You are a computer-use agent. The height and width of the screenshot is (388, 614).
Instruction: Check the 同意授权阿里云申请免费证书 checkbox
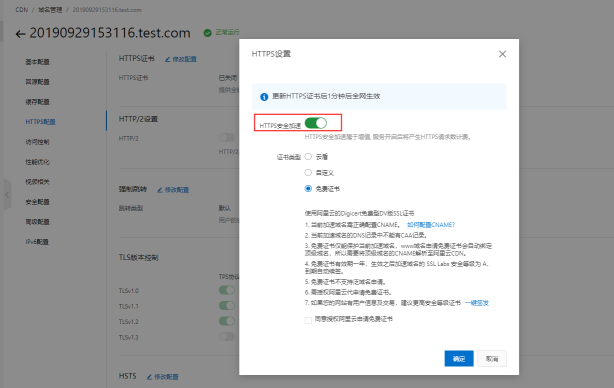click(308, 320)
